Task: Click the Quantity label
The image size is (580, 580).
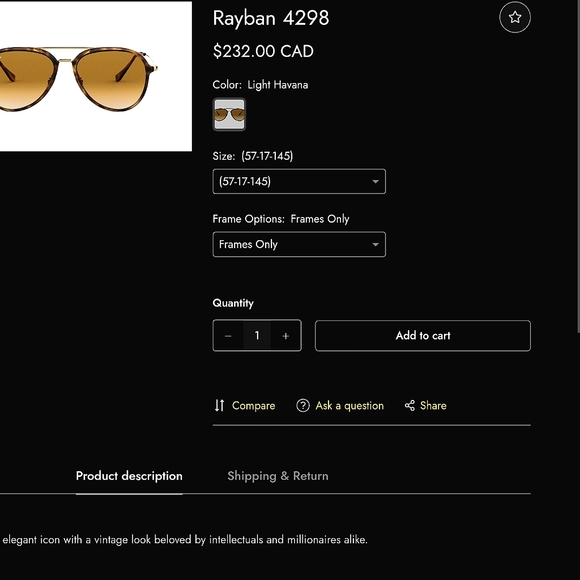Action: (x=233, y=303)
